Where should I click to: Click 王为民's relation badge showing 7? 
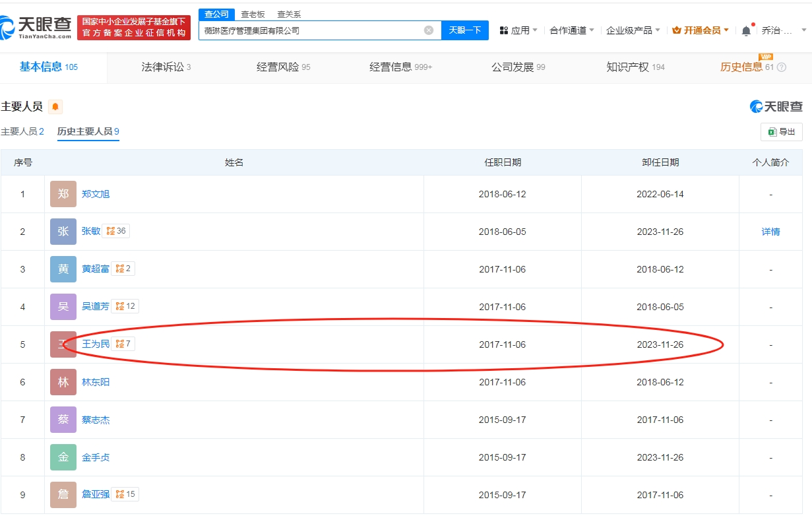123,344
